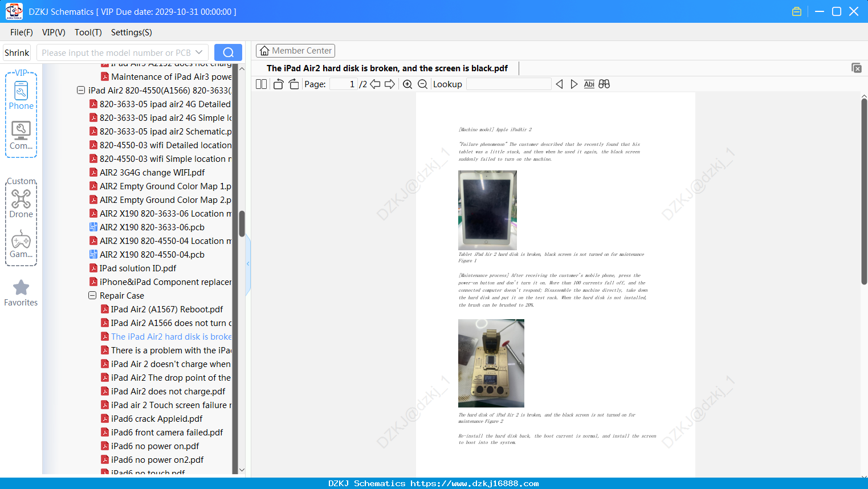Open AIR2 X190 820-3633-06.pcb file
The height and width of the screenshot is (489, 868).
pos(147,227)
